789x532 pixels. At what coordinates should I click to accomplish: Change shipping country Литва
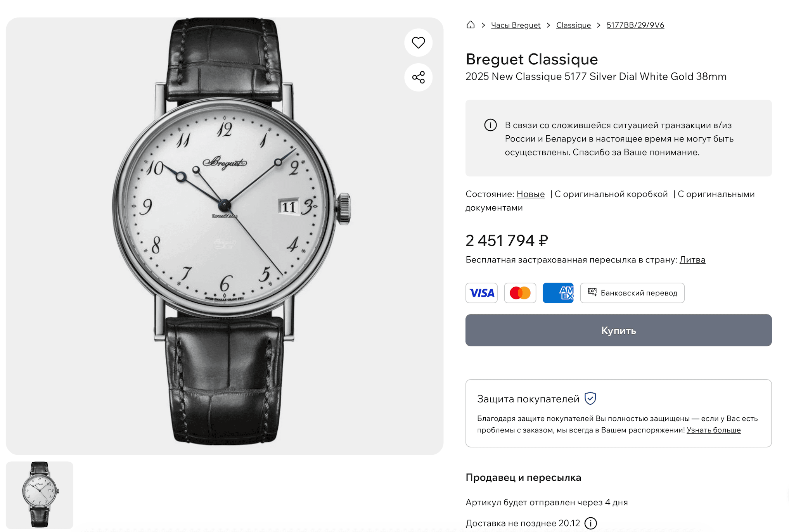click(692, 260)
